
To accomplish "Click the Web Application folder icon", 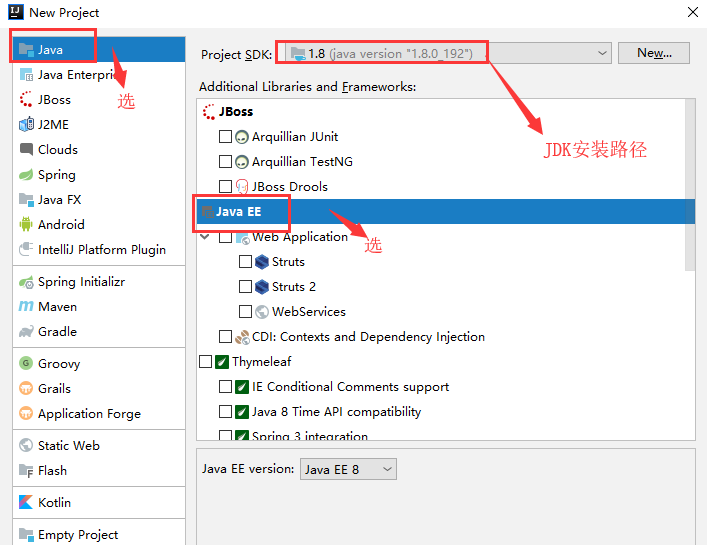I will coord(242,238).
